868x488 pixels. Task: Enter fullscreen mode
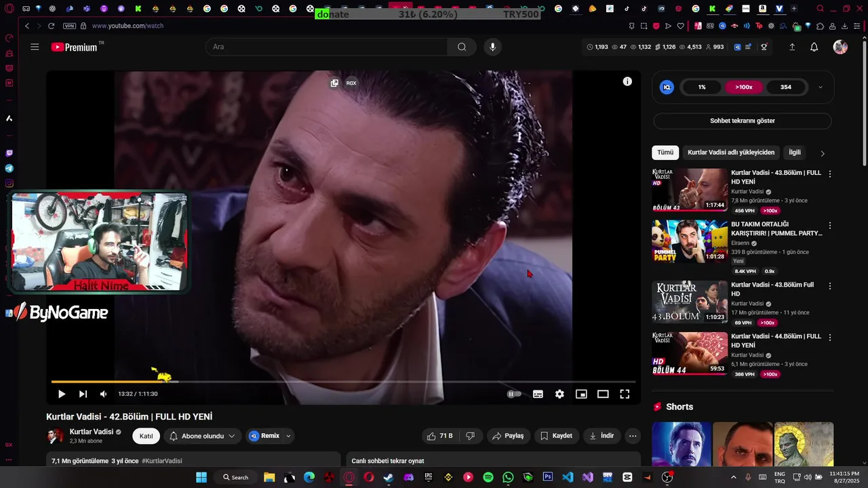pos(625,394)
